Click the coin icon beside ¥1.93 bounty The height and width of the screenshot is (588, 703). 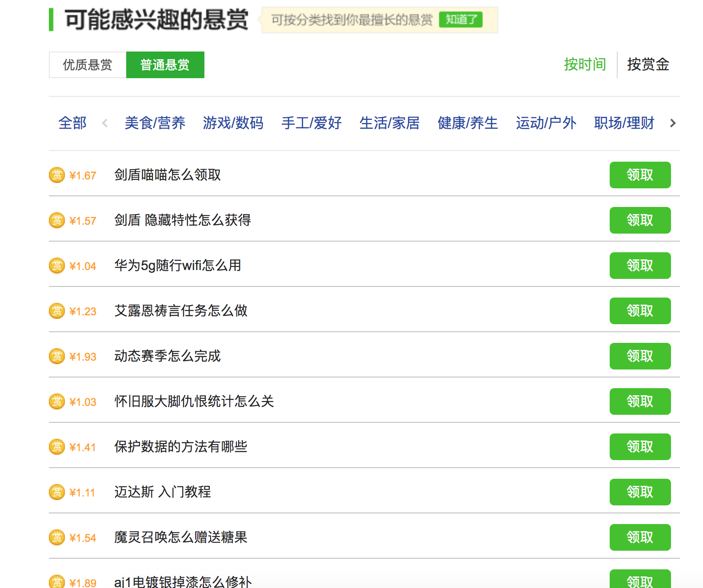pyautogui.click(x=57, y=356)
